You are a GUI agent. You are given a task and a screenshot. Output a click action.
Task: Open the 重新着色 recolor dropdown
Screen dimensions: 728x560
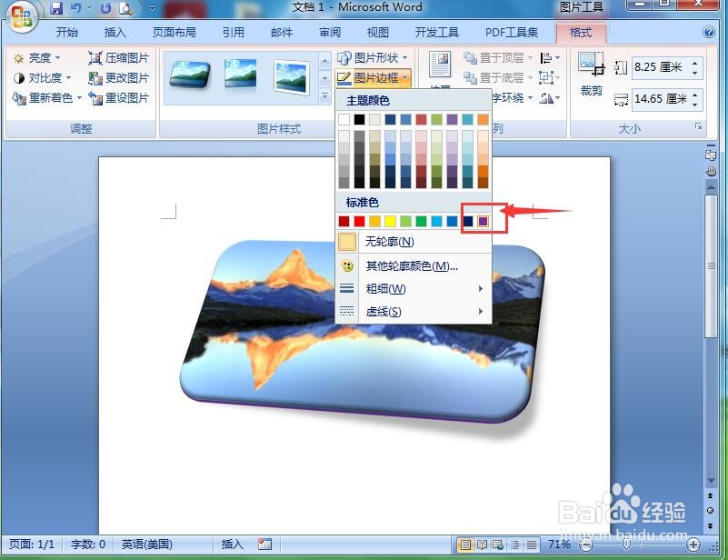47,98
